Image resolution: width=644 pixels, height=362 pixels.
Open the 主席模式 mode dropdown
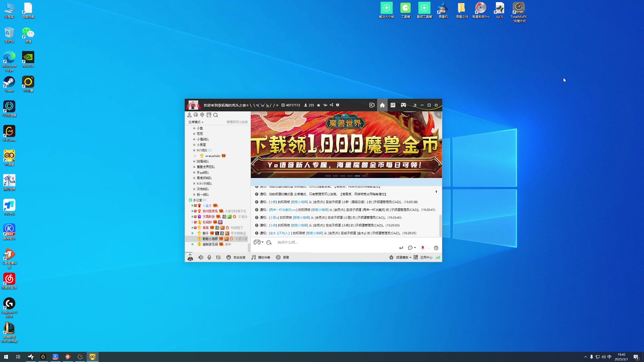click(x=196, y=122)
